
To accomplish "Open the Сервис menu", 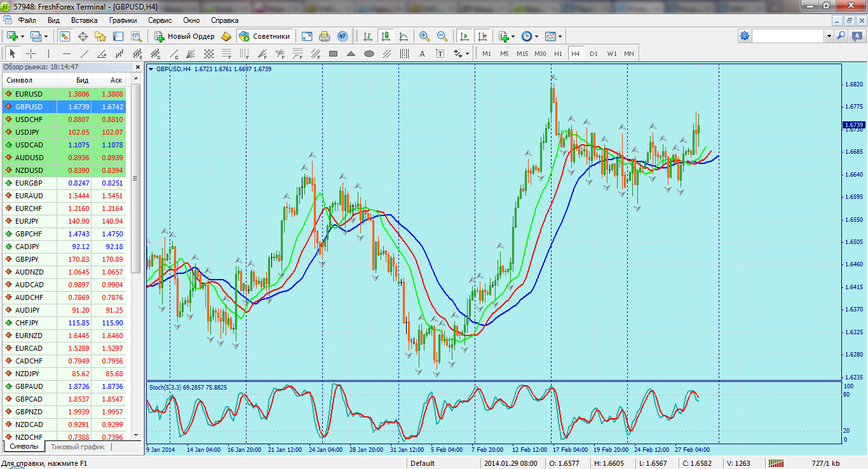I will (x=159, y=20).
